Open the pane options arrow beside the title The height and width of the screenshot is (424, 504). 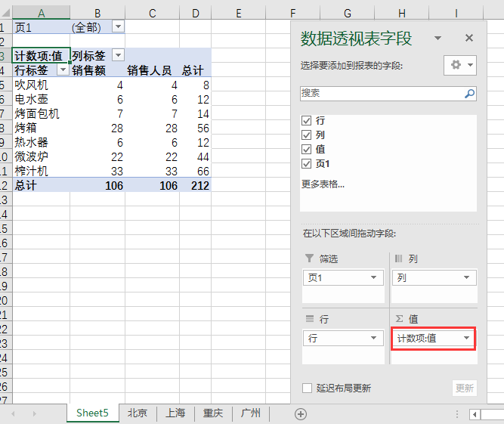[x=438, y=38]
